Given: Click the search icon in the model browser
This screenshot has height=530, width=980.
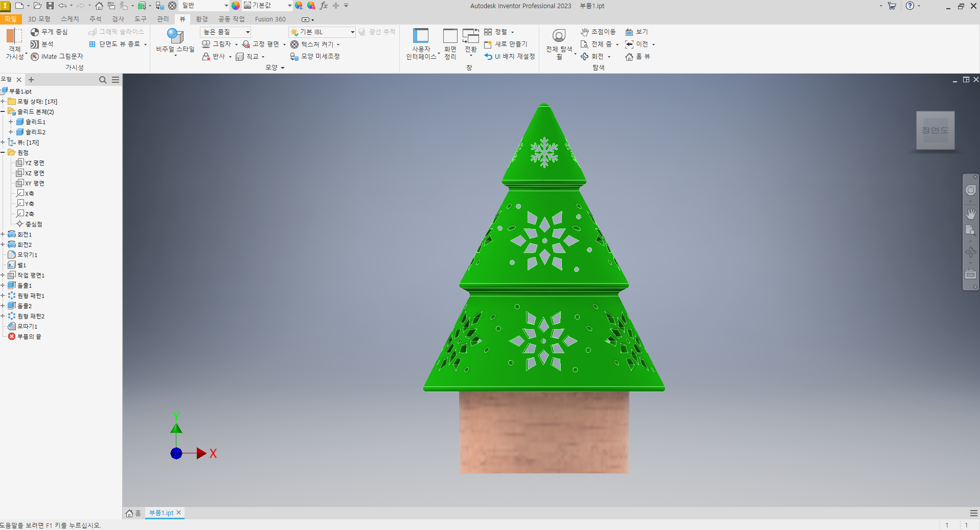Looking at the screenshot, I should pyautogui.click(x=103, y=80).
